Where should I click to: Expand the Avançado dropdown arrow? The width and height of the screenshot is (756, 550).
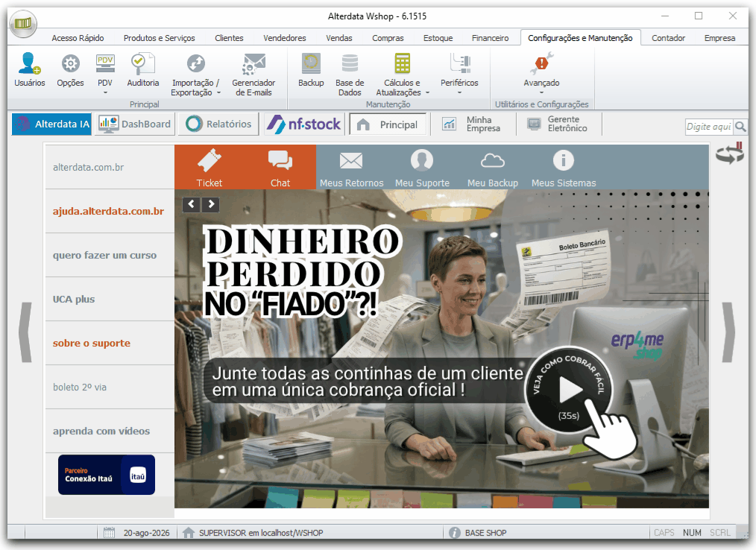click(541, 92)
